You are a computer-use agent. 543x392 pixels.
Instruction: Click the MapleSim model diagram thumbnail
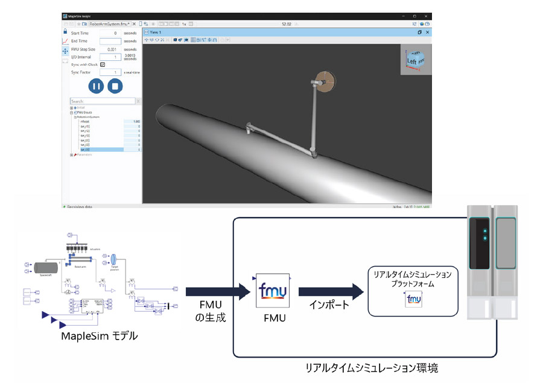100,281
